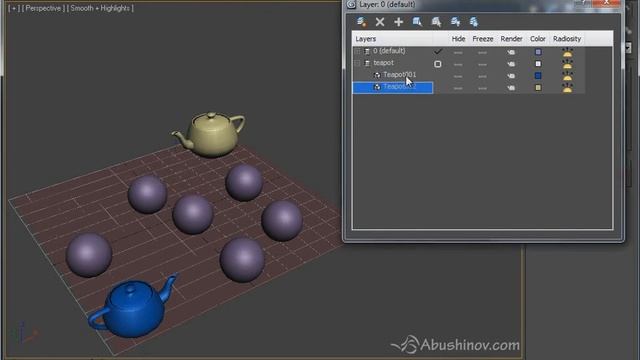Open the color swatch for 0 (default) layer
Image resolution: width=640 pixels, height=360 pixels.
click(538, 52)
